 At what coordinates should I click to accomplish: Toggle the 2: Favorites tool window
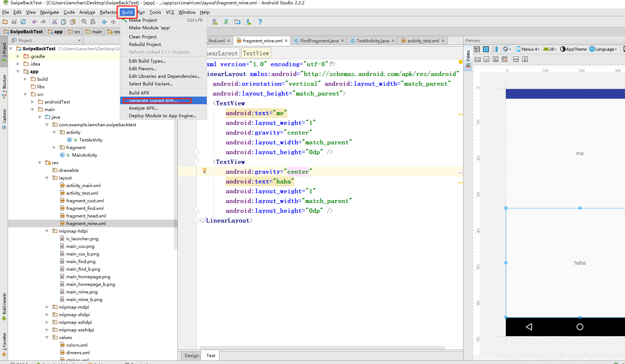(4, 345)
